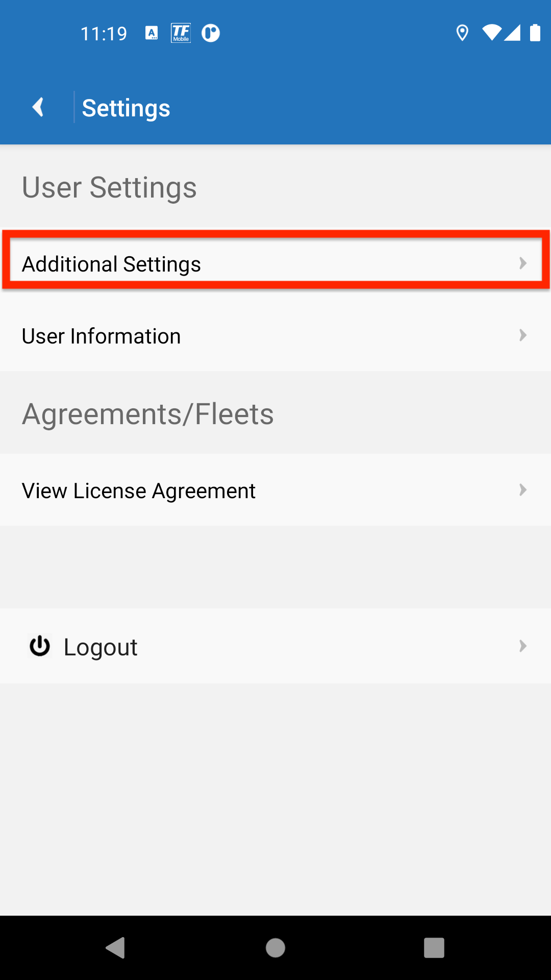Tap the battery status icon
Image resolution: width=551 pixels, height=980 pixels.
click(535, 33)
